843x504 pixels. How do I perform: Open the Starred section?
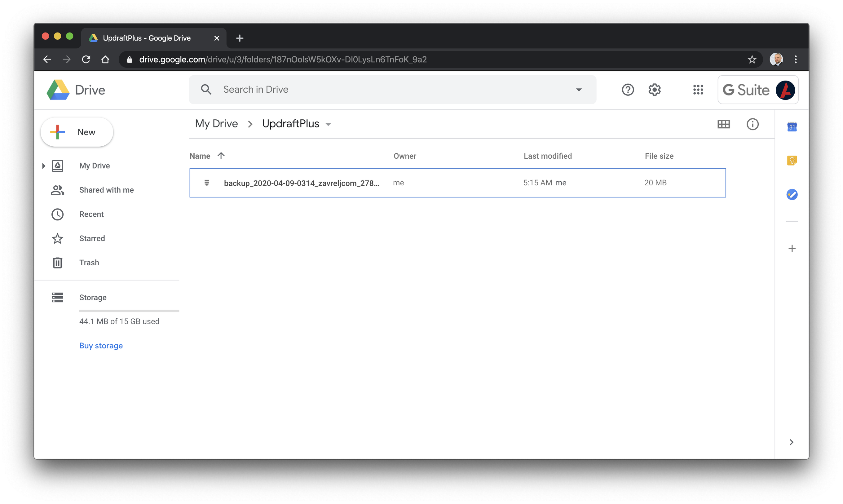tap(92, 238)
